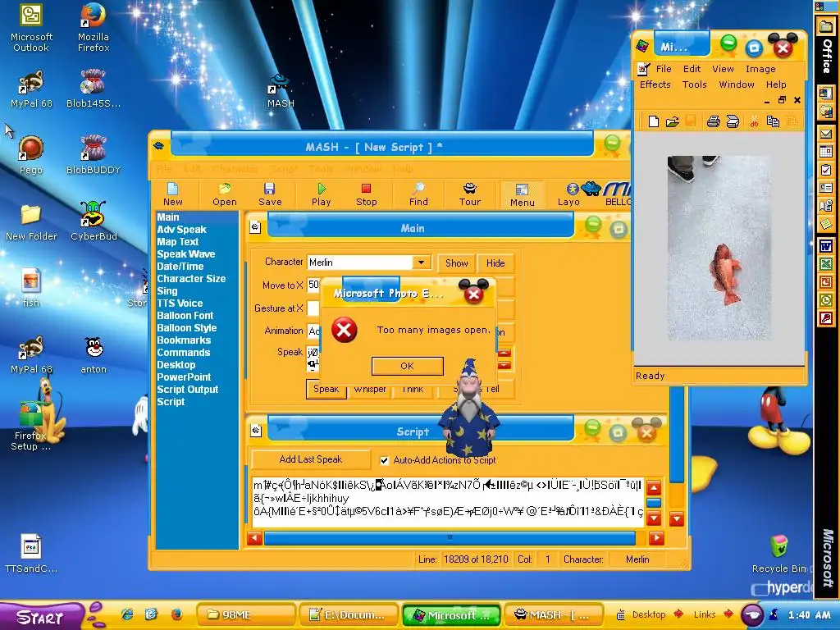Screen dimensions: 840x630
Task: Select Balloon Font in the sidebar
Action: [185, 316]
